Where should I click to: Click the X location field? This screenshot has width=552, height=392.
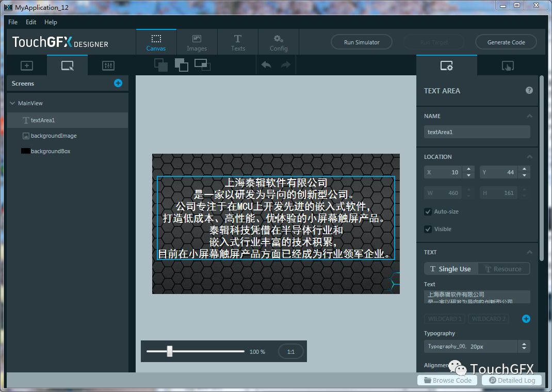[443, 172]
